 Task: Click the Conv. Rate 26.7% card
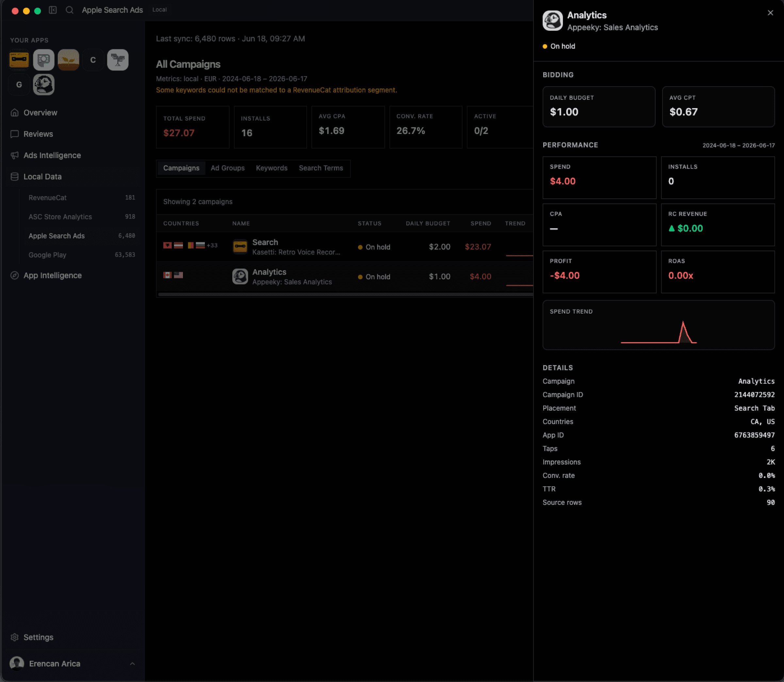(x=426, y=127)
